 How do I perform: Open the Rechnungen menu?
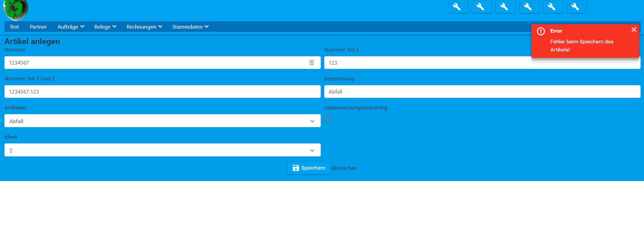click(x=144, y=27)
